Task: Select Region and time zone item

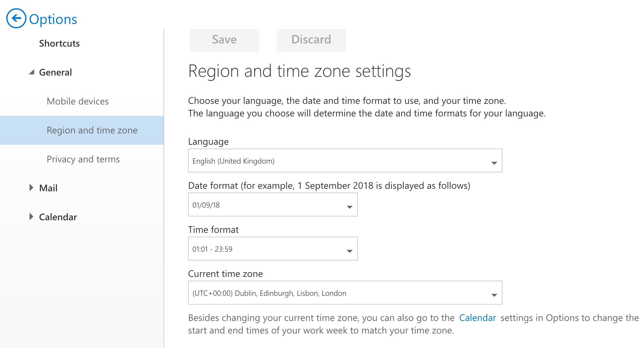Action: [92, 130]
